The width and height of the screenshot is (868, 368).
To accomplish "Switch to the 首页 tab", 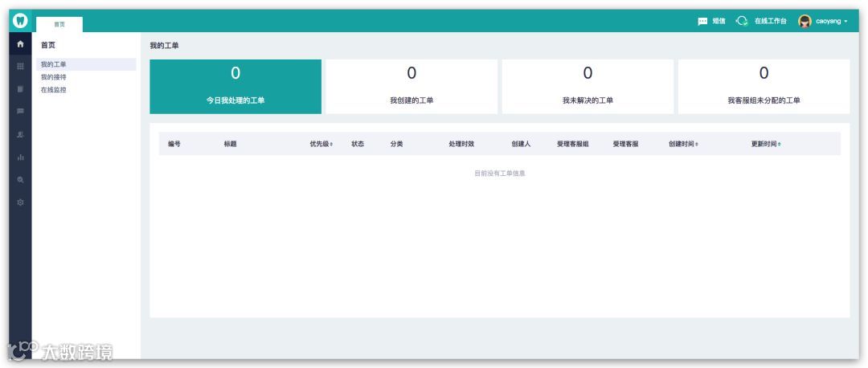I will click(x=59, y=24).
